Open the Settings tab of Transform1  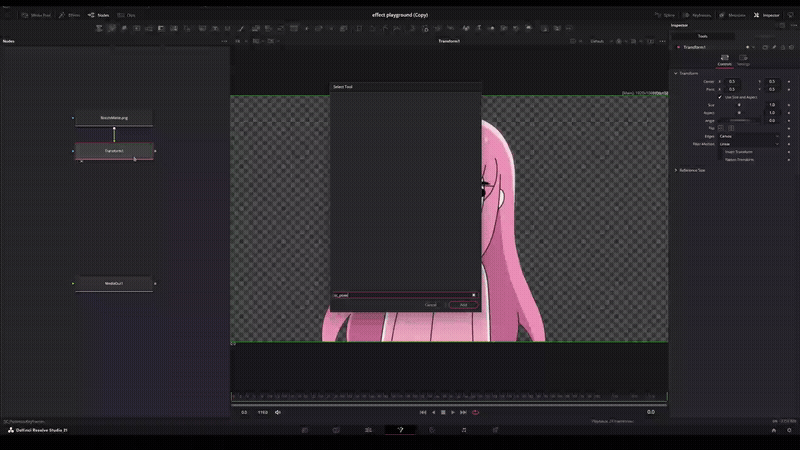pos(743,60)
